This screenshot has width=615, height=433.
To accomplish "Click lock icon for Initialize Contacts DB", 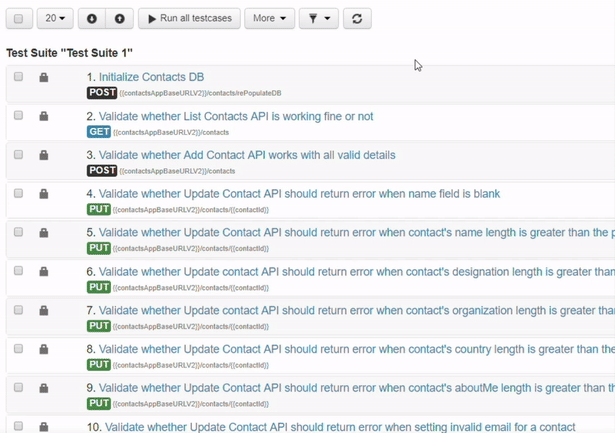I will tap(44, 77).
